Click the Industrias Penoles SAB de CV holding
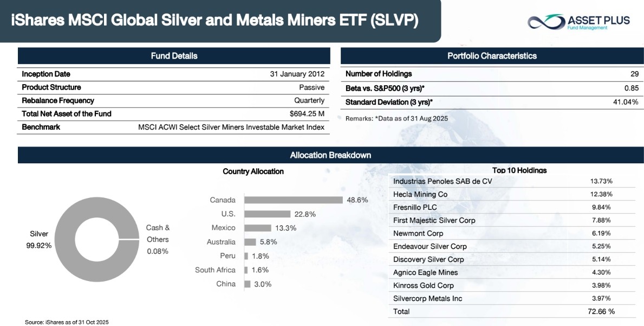The height and width of the screenshot is (326, 644). point(443,181)
